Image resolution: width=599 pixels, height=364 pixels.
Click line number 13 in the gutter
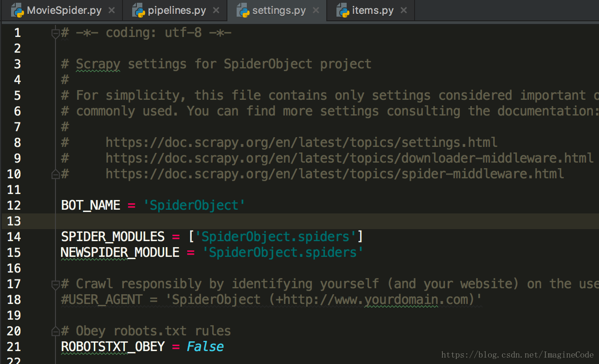[x=14, y=221]
